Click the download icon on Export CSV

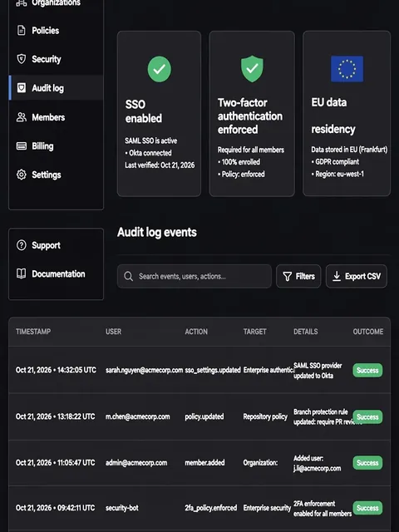(336, 276)
